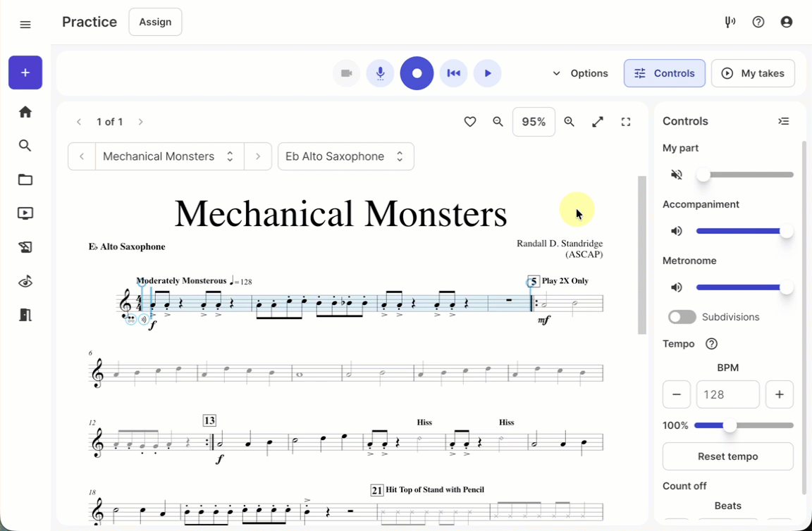
Task: Open My takes
Action: (753, 73)
